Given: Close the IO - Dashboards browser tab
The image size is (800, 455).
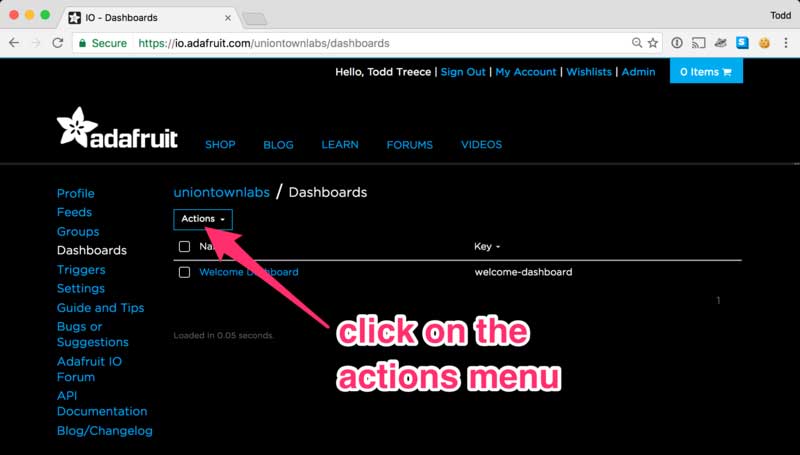Looking at the screenshot, I should pos(228,18).
